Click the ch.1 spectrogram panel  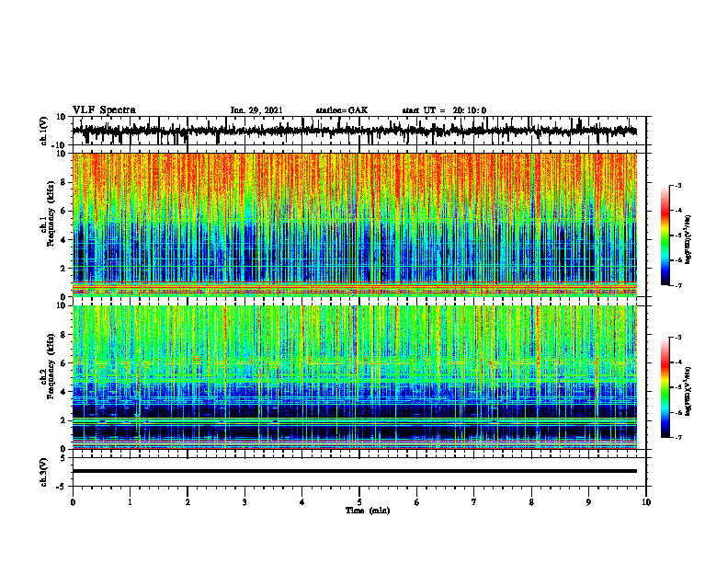pos(354,224)
